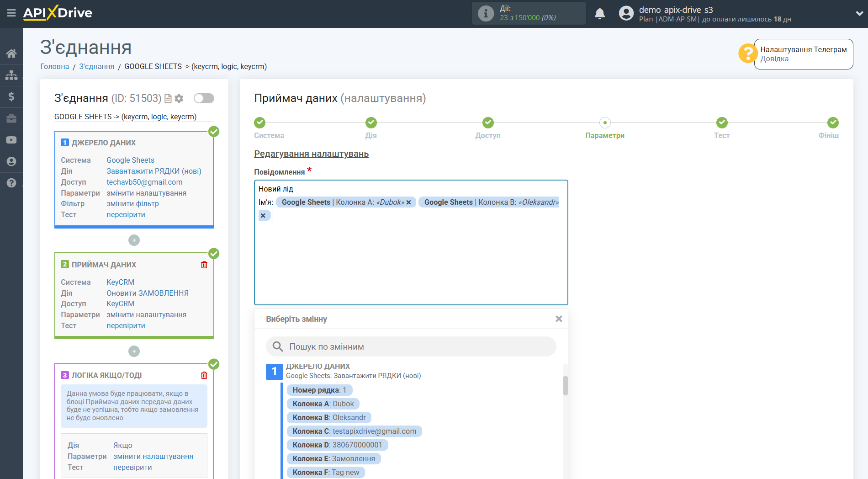Insert variable Колонка A: Dubok
Viewport: 868px width, 479px height.
[x=323, y=404]
